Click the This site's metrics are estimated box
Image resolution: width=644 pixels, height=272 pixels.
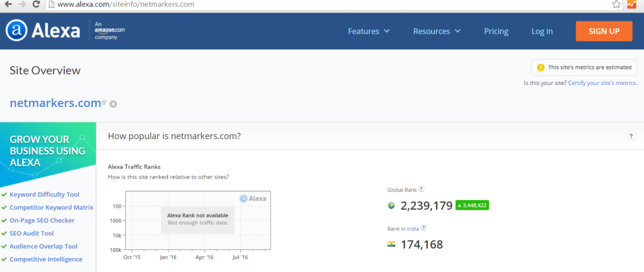584,67
